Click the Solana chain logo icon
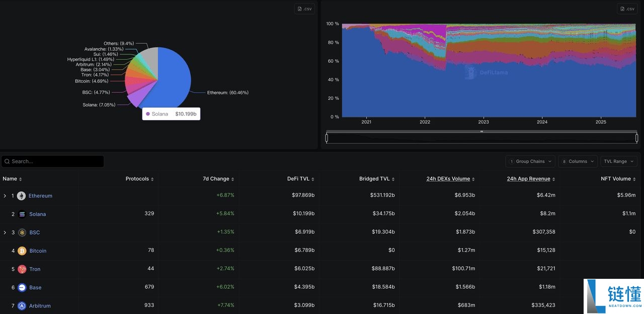Image resolution: width=644 pixels, height=314 pixels. (x=22, y=214)
